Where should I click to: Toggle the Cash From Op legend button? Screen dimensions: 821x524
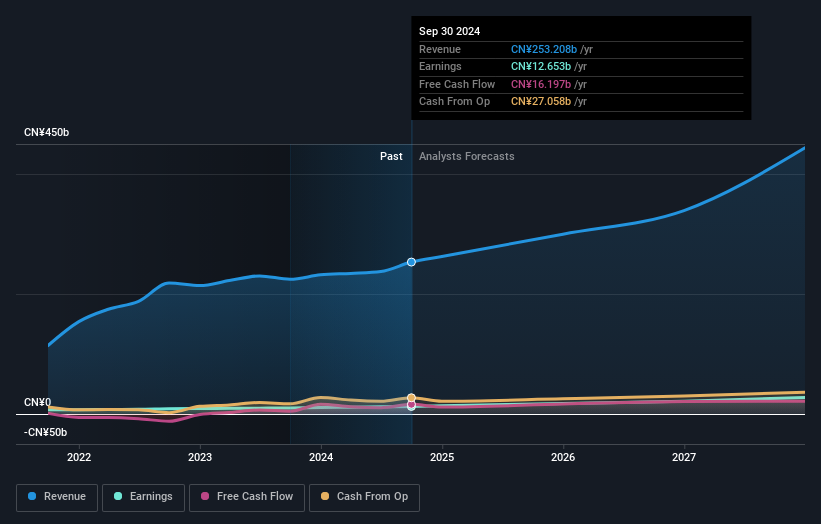[x=364, y=497]
